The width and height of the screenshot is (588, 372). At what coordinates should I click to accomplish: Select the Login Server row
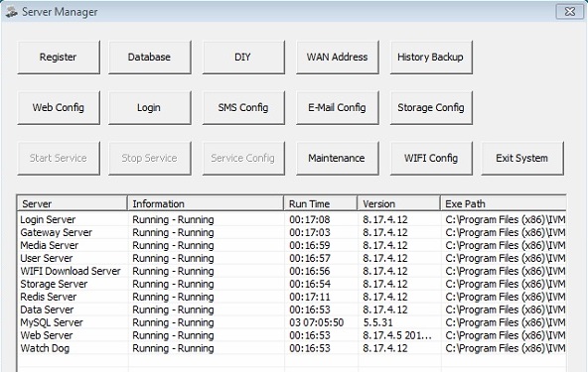point(292,219)
